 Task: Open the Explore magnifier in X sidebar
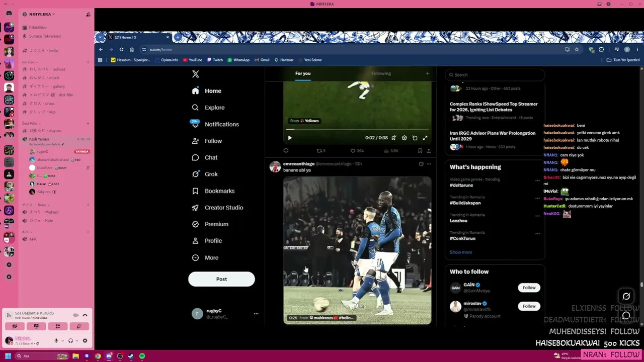(195, 108)
